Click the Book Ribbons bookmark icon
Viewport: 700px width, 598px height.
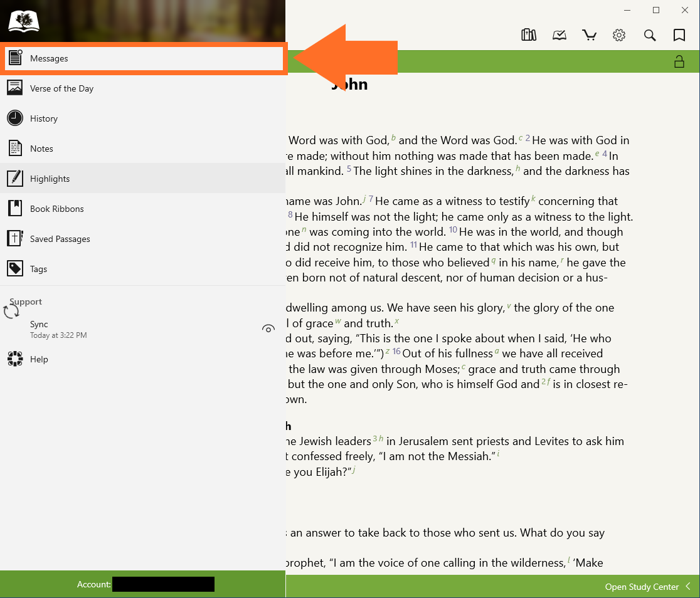[14, 208]
